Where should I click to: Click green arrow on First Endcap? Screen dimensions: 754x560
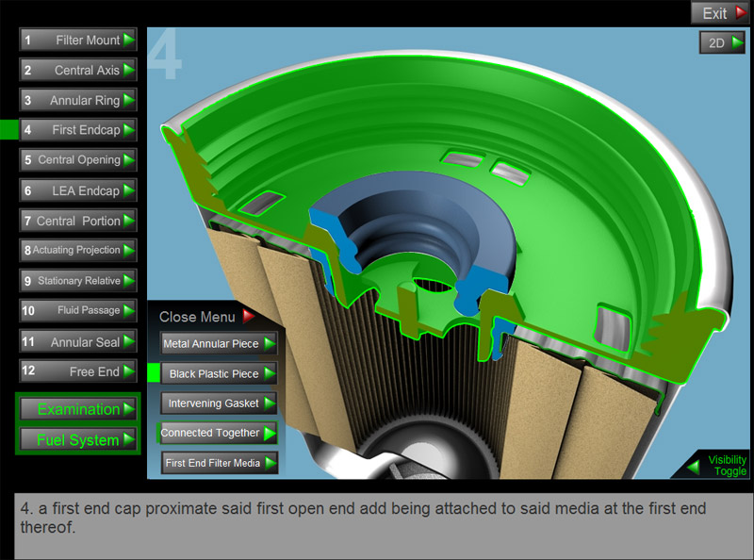coord(128,130)
